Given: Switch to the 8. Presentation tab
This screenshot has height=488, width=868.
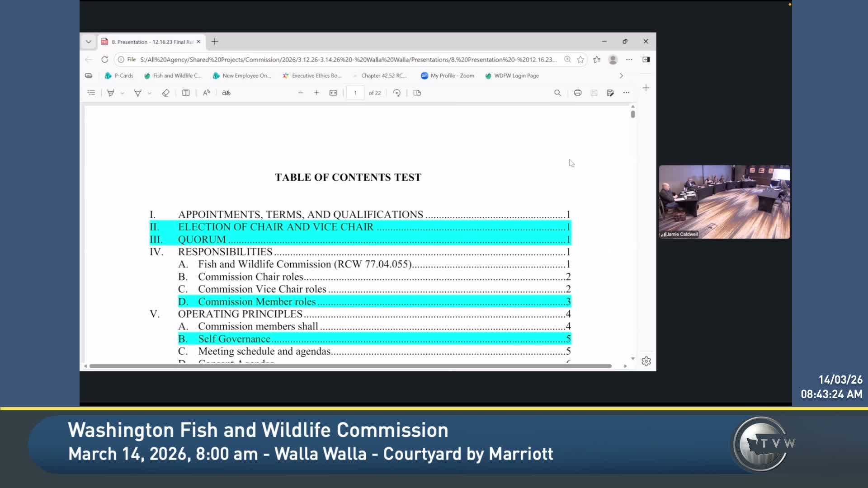Looking at the screenshot, I should 149,42.
